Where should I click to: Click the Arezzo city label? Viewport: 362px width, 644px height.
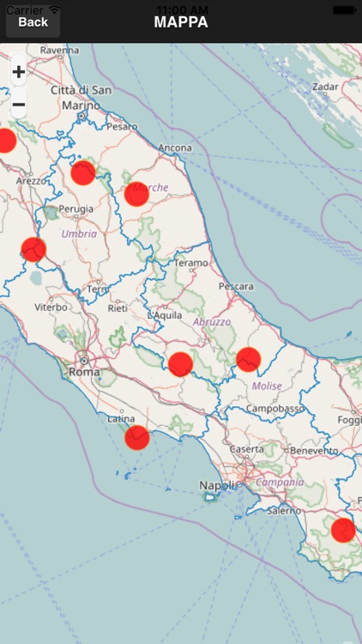[x=31, y=180]
